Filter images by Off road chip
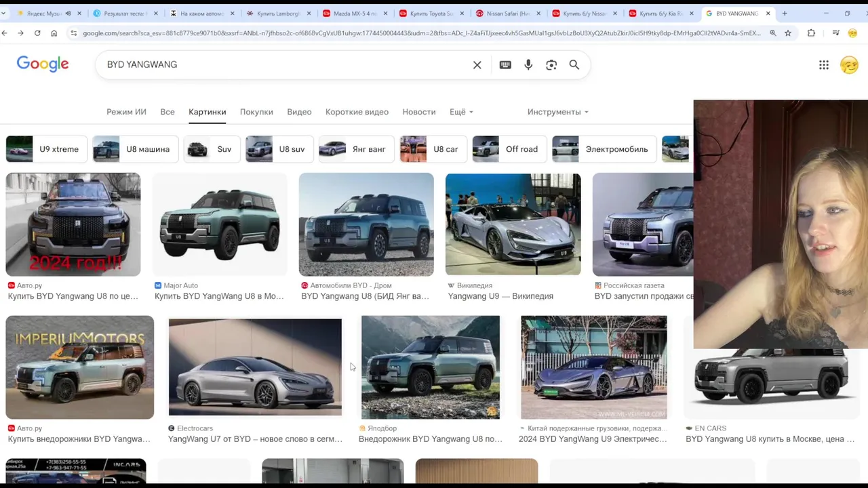This screenshot has width=868, height=488. click(509, 149)
